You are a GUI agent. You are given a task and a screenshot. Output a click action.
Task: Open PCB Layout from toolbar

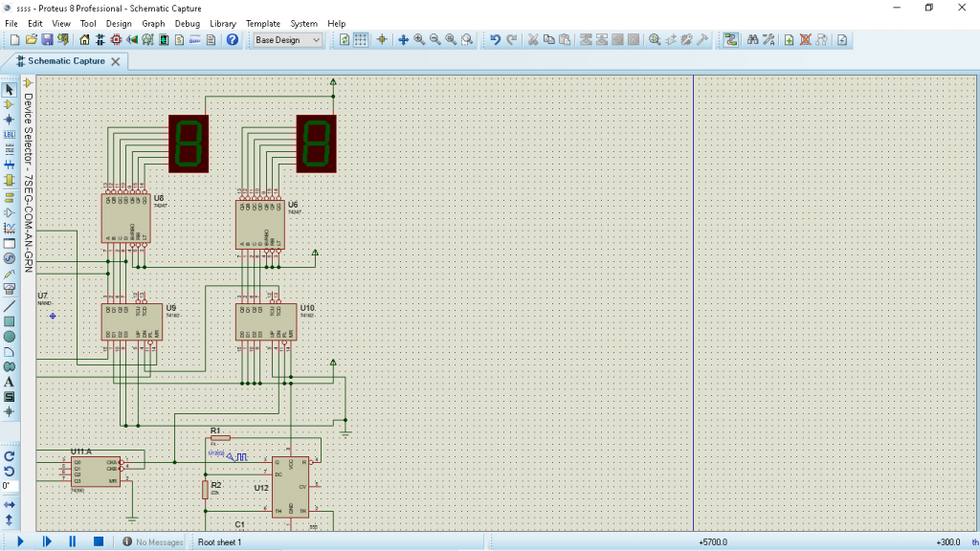pos(116,40)
